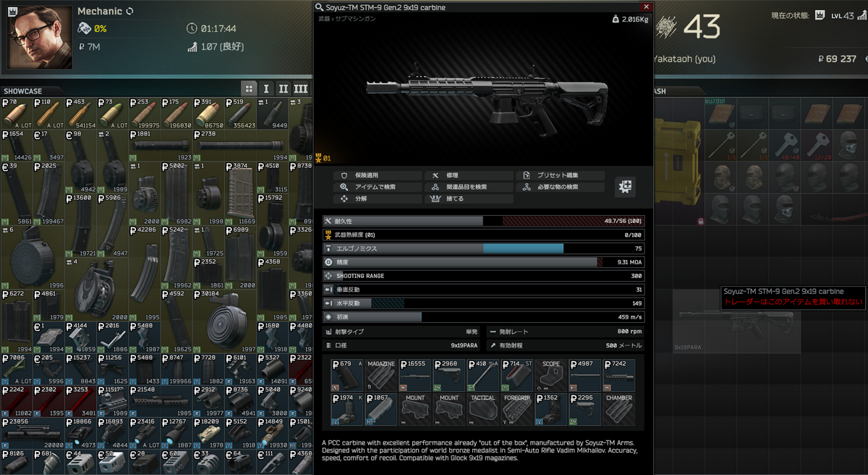Select the mod slot priced 1067
The image size is (868, 475).
coord(381,410)
